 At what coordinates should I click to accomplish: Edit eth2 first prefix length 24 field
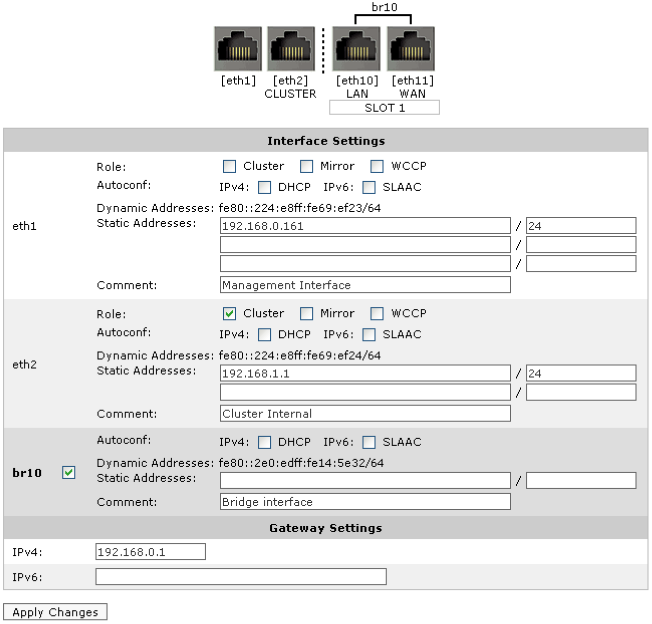pyautogui.click(x=581, y=373)
